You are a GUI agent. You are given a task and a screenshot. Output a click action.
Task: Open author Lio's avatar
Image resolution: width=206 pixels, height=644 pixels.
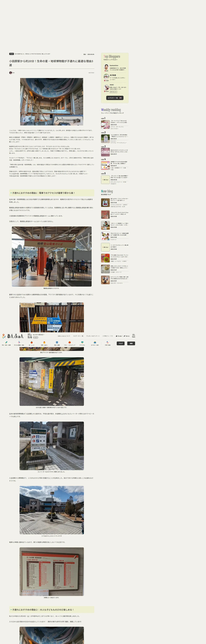(11, 73)
